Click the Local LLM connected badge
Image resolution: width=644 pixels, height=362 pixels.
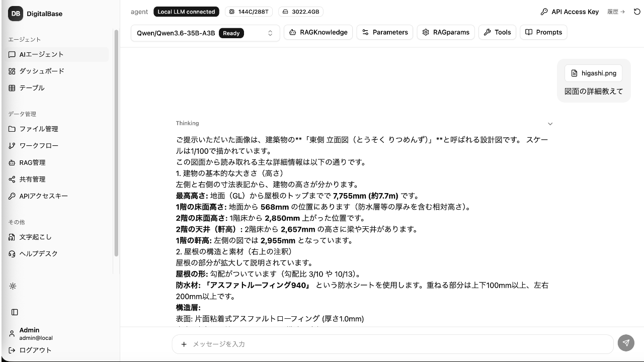click(186, 12)
